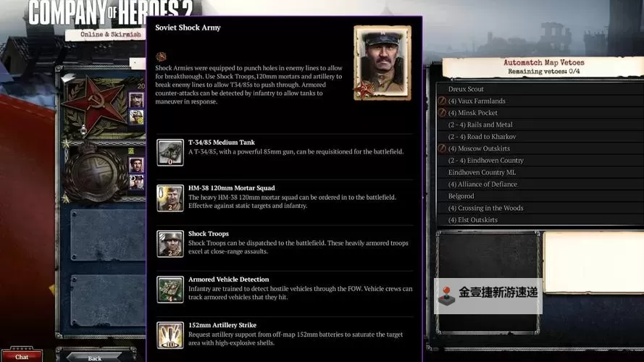
Task: Click the small faction icon under Soviet Shock Army
Action: pyautogui.click(x=161, y=56)
